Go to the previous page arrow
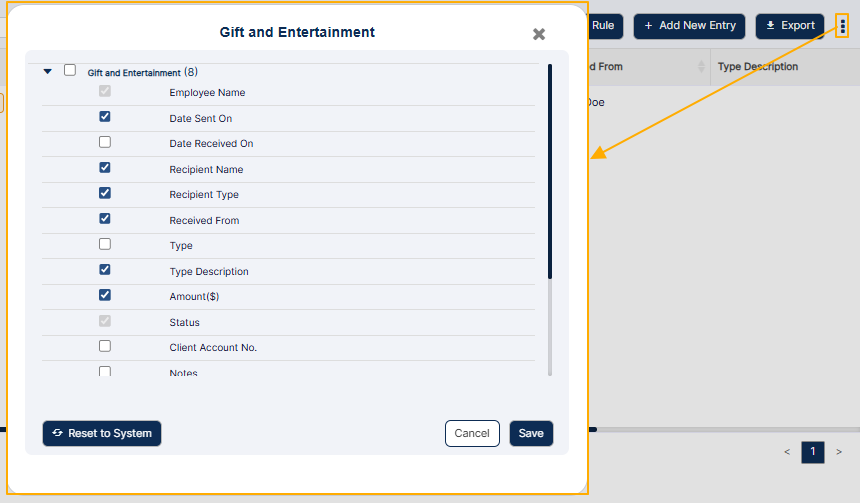The width and height of the screenshot is (860, 503). (x=787, y=452)
